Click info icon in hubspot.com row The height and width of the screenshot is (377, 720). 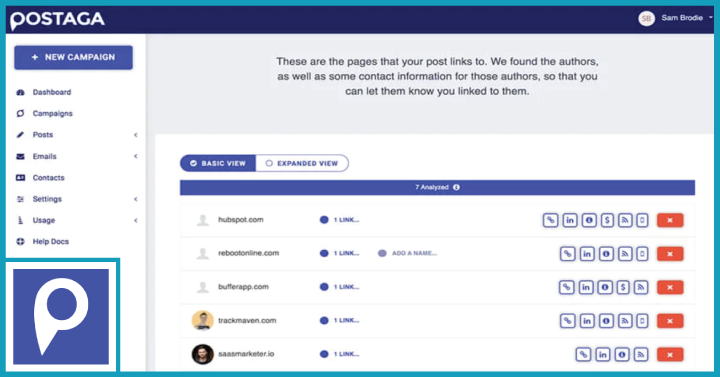[589, 220]
